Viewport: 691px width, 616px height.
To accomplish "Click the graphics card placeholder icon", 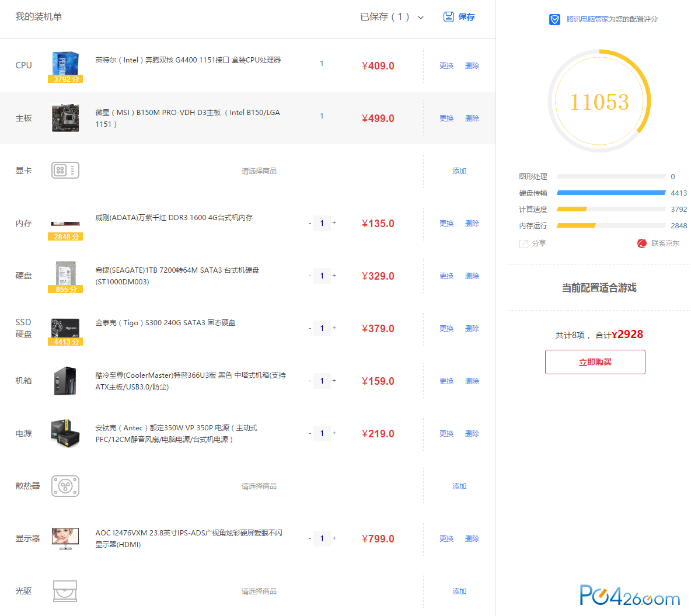I will click(65, 170).
